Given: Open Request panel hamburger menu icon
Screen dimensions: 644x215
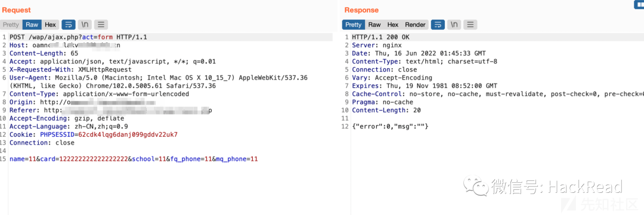Looking at the screenshot, I should point(101,24).
